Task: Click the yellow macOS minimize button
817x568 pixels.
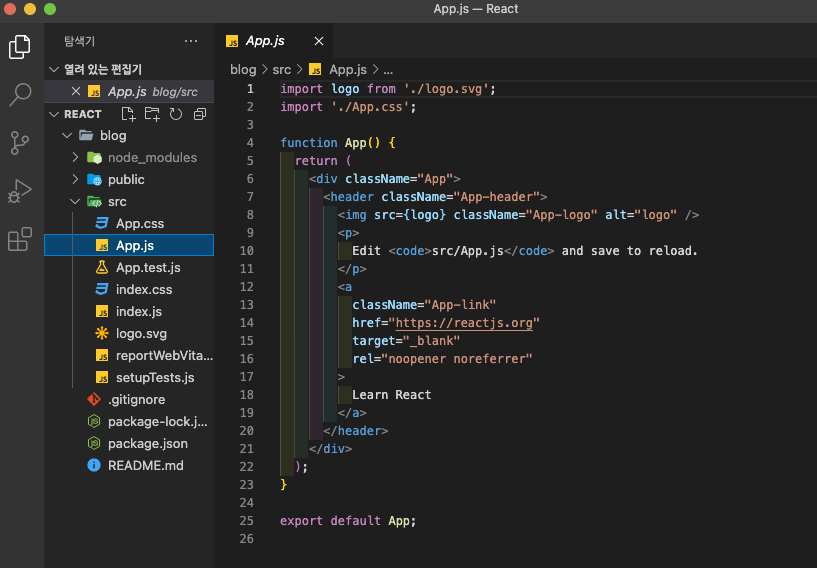Action: [30, 9]
